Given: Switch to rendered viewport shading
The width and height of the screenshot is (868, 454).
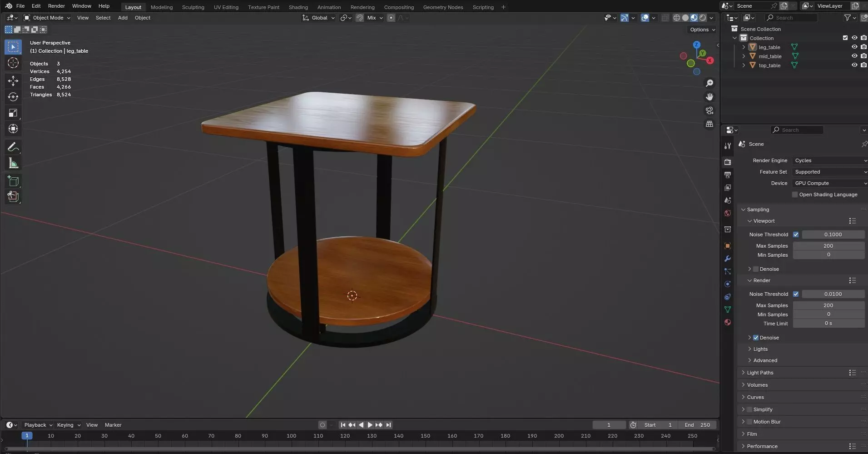Looking at the screenshot, I should [x=703, y=18].
